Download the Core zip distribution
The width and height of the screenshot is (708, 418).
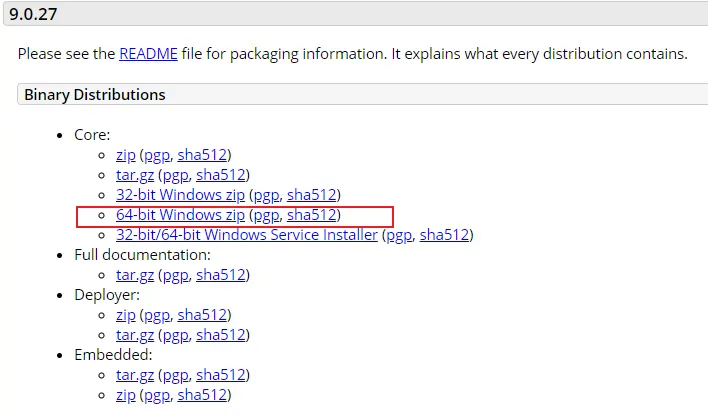click(x=126, y=155)
